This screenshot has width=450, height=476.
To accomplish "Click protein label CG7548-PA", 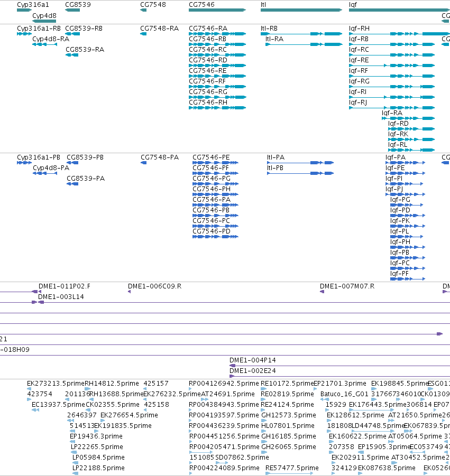I will tap(160, 157).
